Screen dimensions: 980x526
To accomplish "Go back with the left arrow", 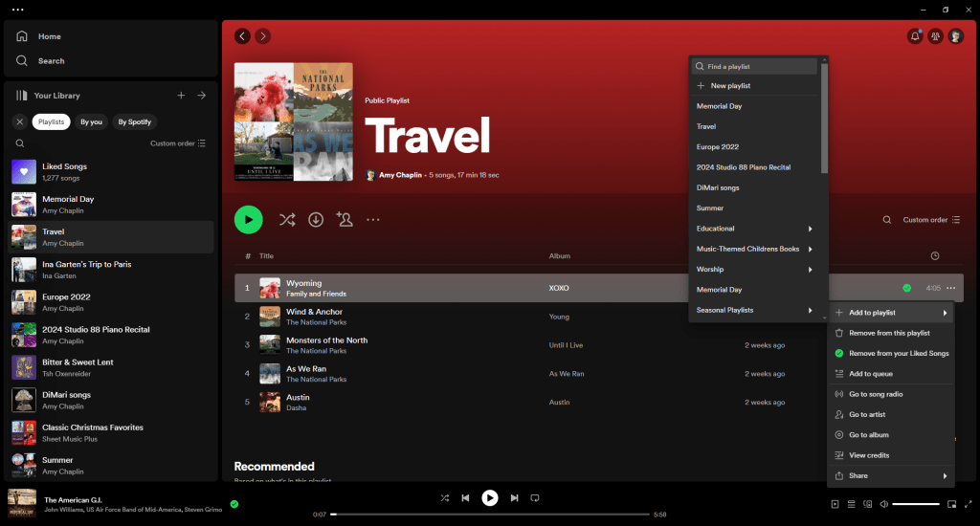I will point(242,36).
